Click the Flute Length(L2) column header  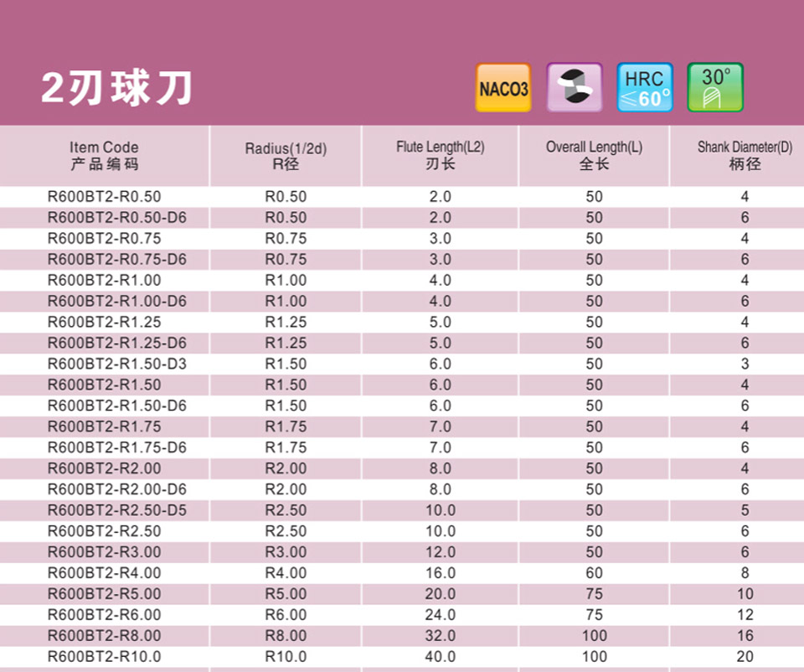pos(440,155)
